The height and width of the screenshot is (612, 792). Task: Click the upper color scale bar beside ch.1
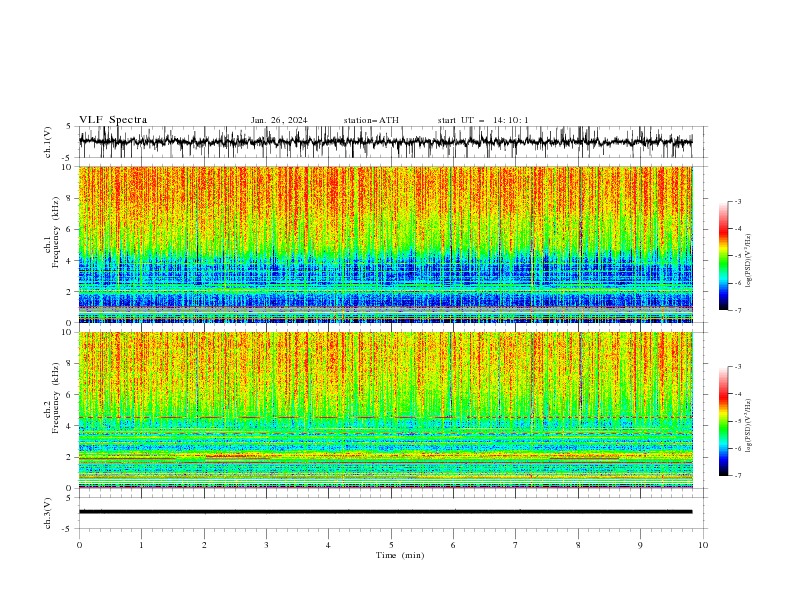point(724,256)
